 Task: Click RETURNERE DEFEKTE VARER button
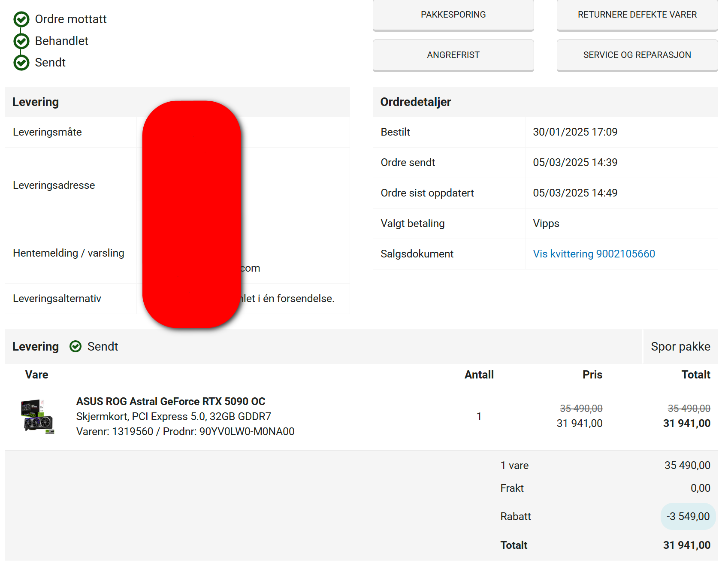pyautogui.click(x=637, y=15)
